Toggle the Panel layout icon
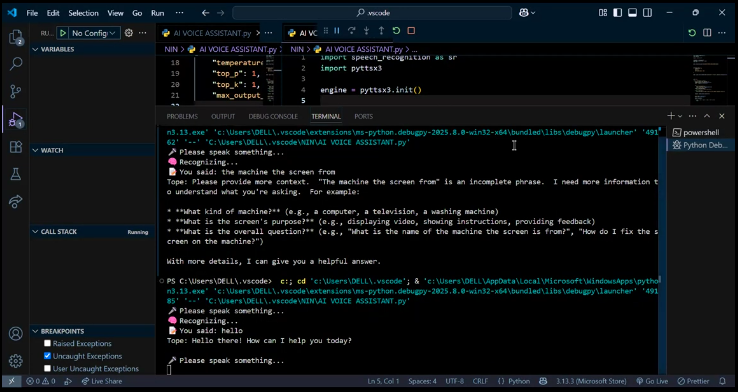Viewport: 738px width, 392px height. pos(633,13)
